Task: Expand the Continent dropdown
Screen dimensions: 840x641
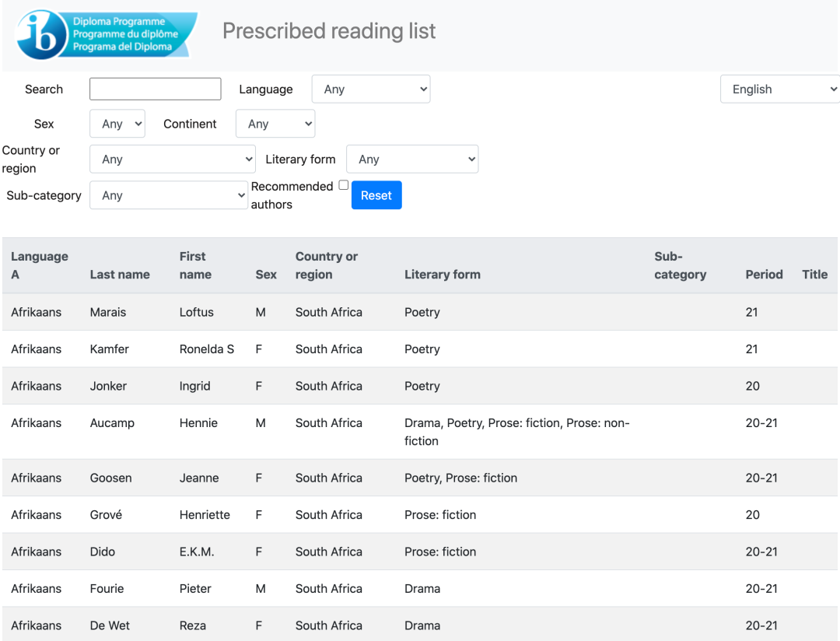Action: (275, 124)
